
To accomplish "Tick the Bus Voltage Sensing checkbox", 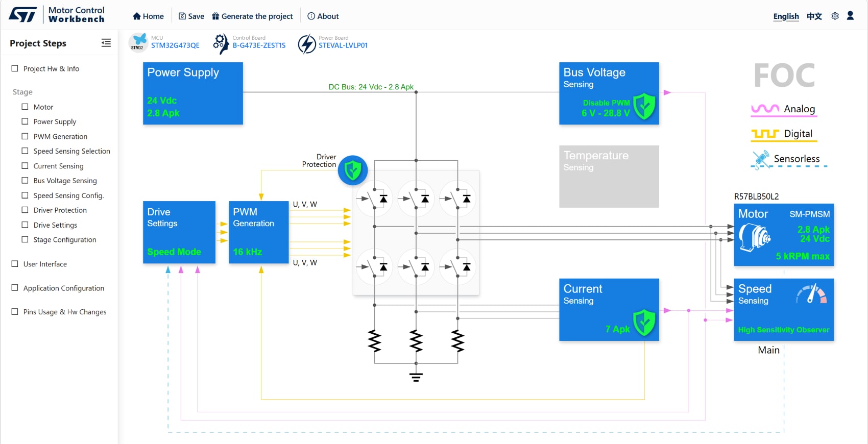I will click(25, 180).
